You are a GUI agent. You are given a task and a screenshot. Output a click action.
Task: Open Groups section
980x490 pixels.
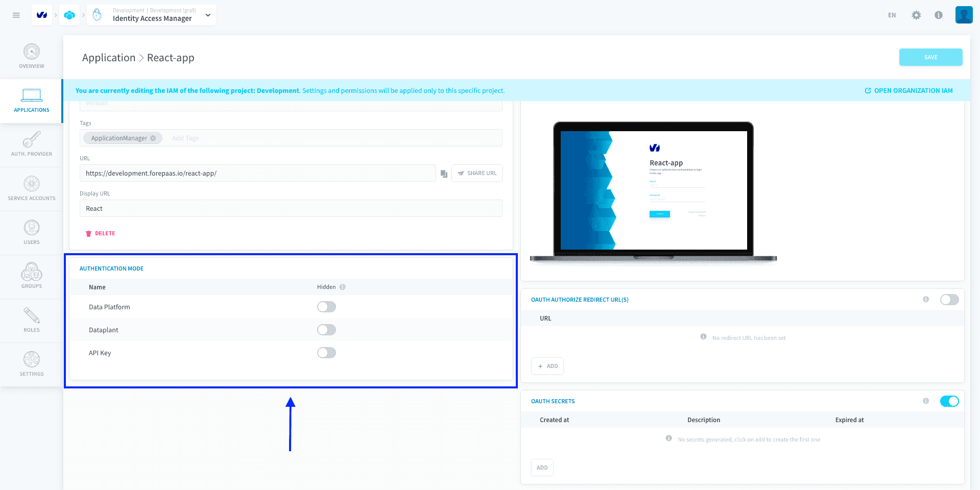click(x=32, y=277)
